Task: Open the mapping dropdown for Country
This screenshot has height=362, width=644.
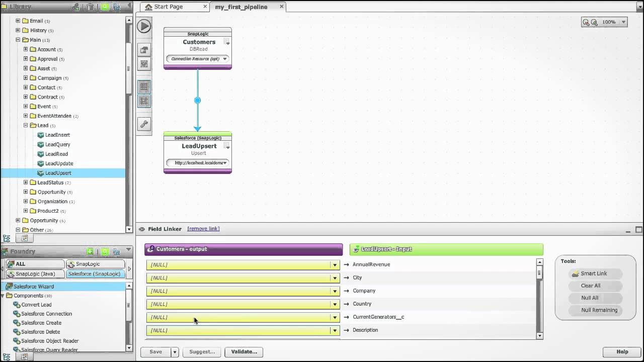Action: 335,304
